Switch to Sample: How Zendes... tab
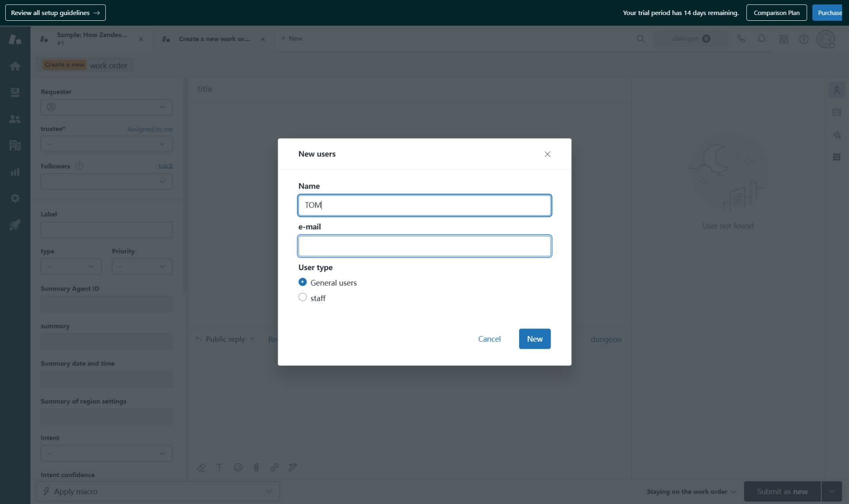This screenshot has height=504, width=849. [x=92, y=39]
